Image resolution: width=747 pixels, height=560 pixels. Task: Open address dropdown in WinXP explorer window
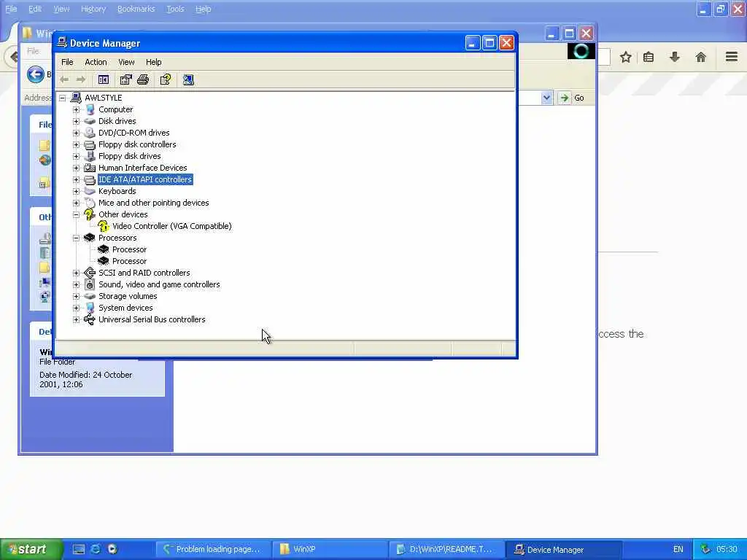546,98
